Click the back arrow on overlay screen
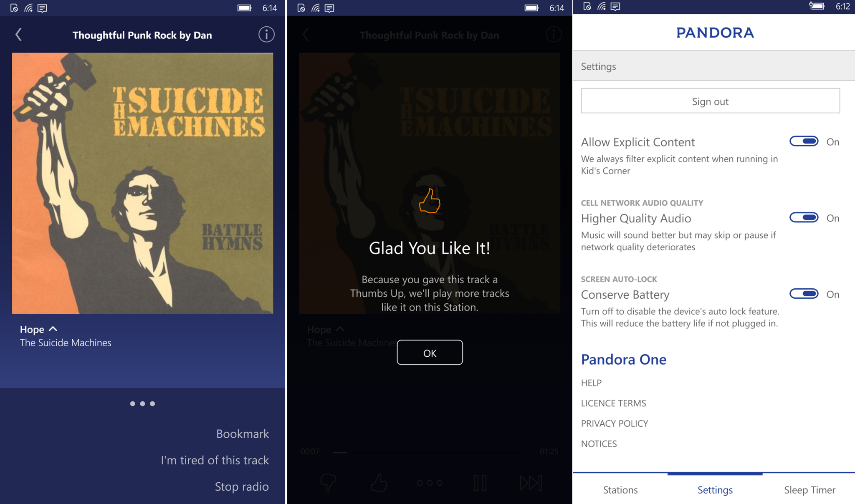This screenshot has height=504, width=855. point(304,34)
